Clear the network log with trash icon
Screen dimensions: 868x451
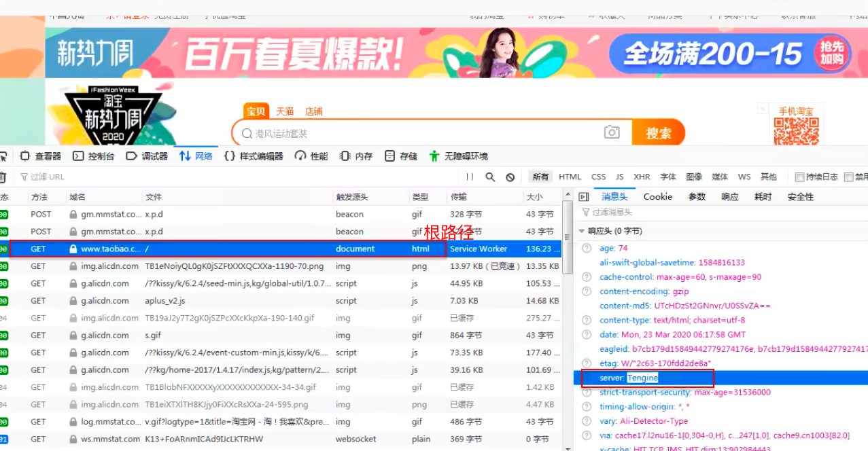tap(3, 177)
